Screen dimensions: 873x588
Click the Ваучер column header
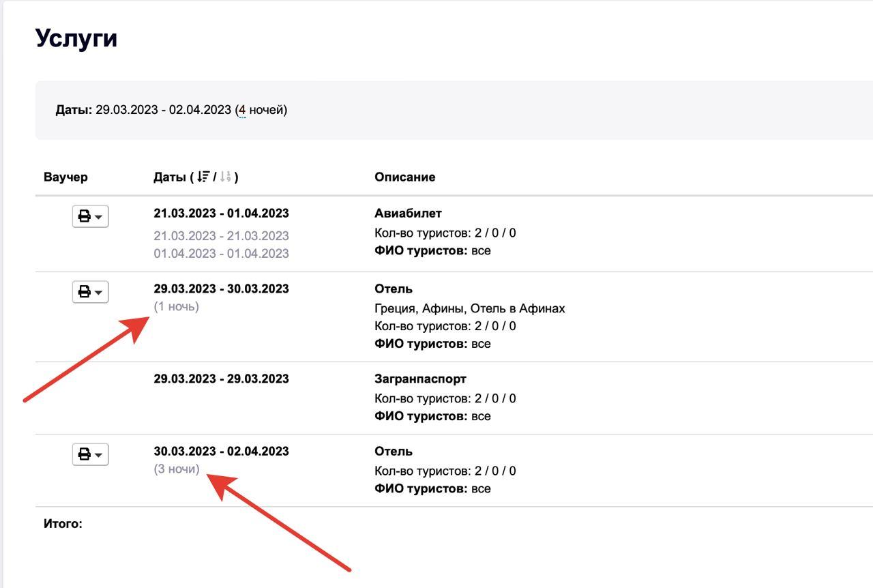pyautogui.click(x=65, y=177)
